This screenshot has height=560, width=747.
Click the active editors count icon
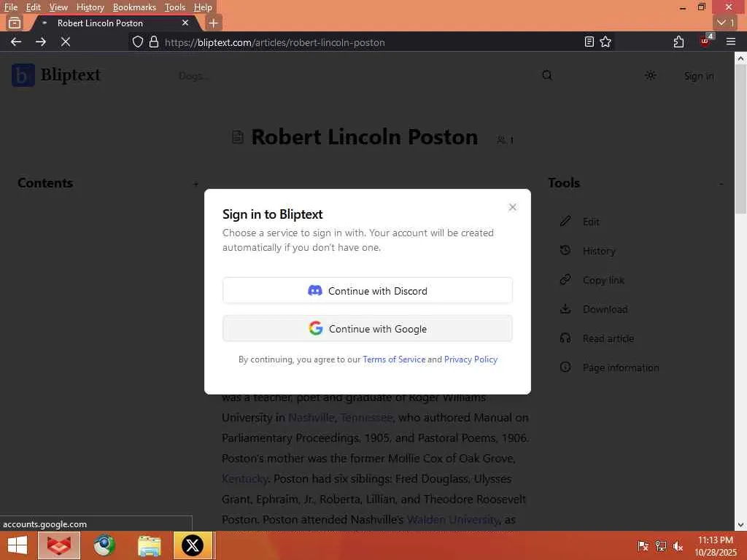coord(505,140)
